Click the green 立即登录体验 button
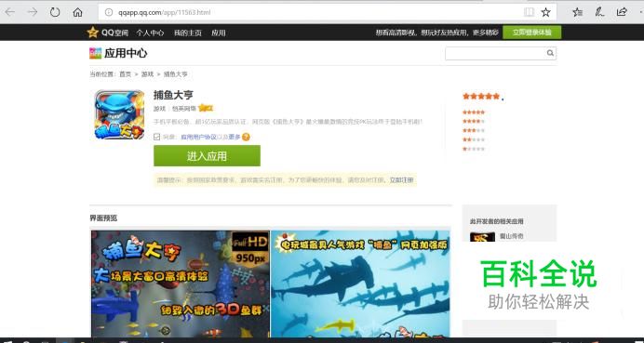The image size is (644, 343). [532, 33]
